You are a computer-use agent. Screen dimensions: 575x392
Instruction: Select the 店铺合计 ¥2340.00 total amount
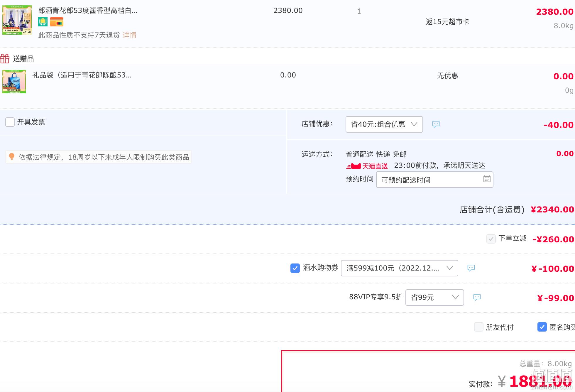point(552,209)
